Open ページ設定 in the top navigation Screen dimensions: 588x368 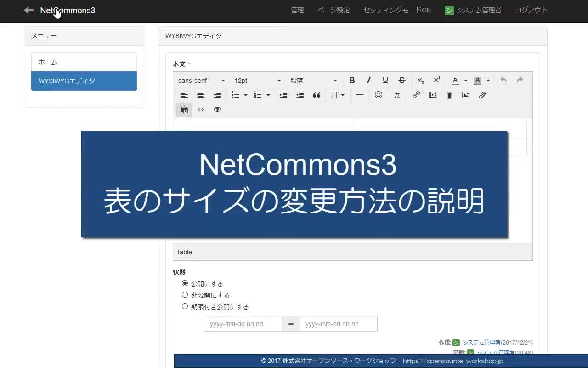(x=334, y=10)
